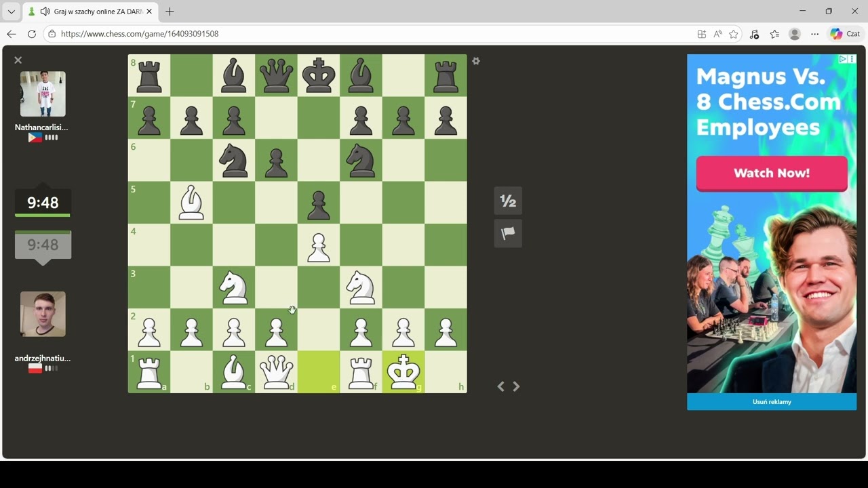Screen dimensions: 868x488
Task: Click the Usuń reklamy link
Action: click(772, 402)
